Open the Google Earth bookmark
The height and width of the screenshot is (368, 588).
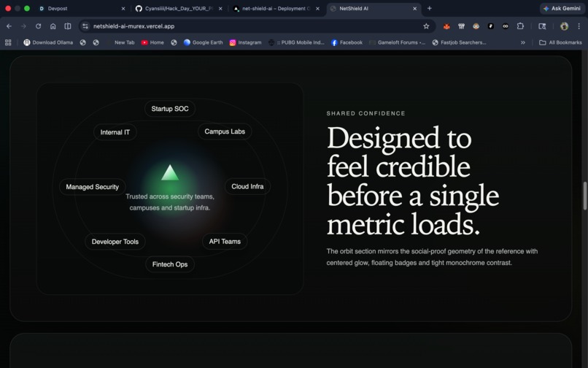tap(204, 42)
